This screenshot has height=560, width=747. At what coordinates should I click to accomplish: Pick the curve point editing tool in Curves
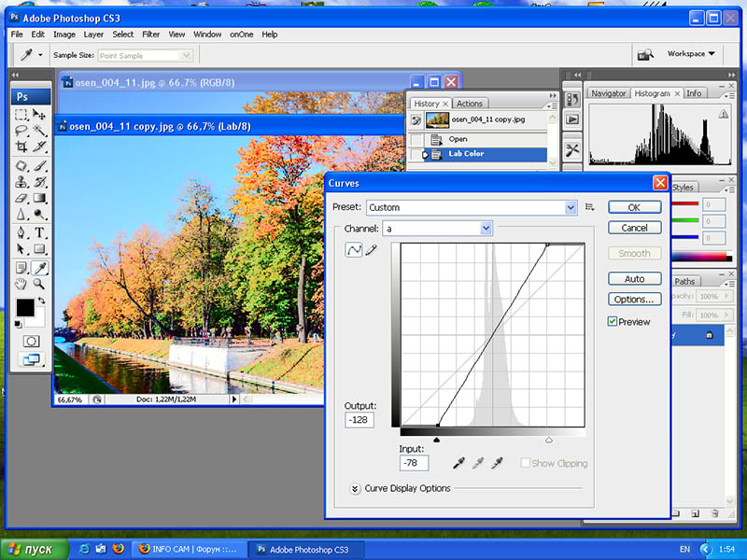[x=354, y=249]
